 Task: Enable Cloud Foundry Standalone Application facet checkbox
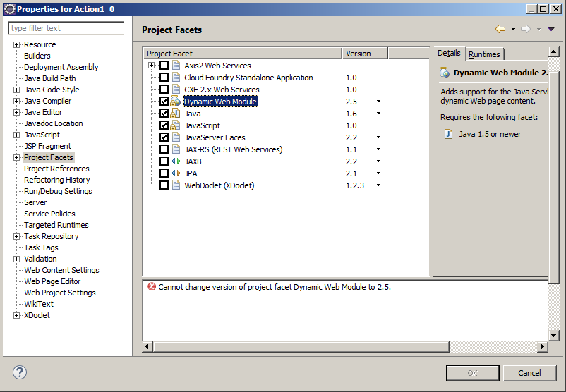point(164,77)
